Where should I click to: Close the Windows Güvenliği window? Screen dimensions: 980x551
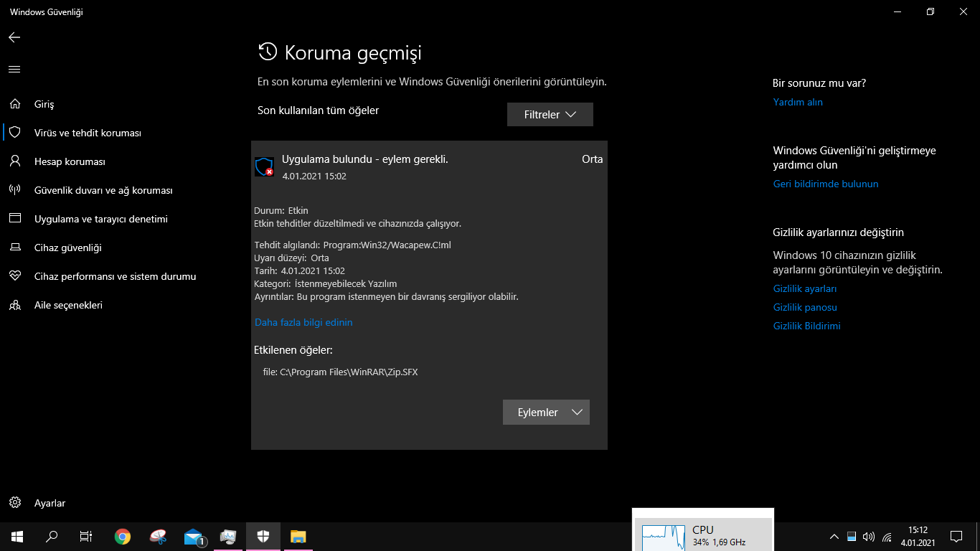tap(963, 11)
